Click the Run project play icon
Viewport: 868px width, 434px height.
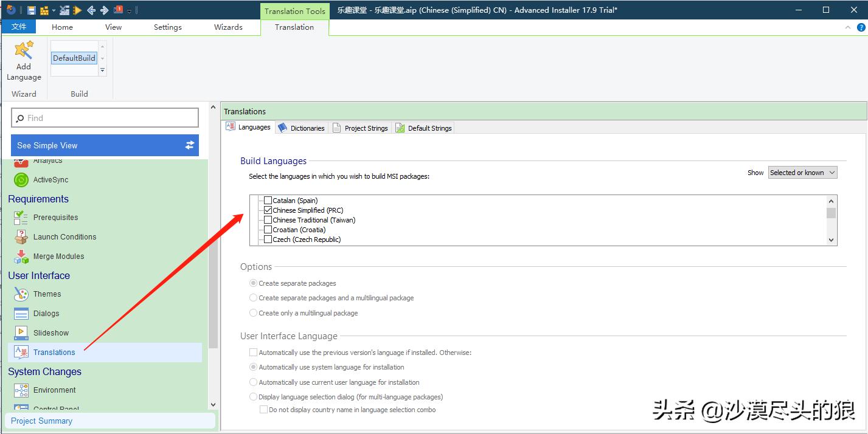click(77, 10)
